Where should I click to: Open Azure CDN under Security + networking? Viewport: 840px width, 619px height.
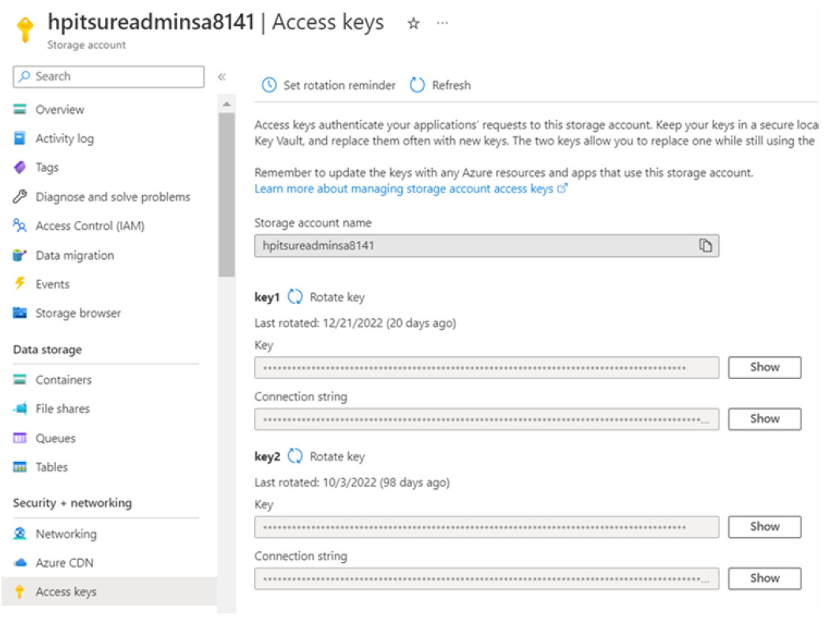click(57, 562)
